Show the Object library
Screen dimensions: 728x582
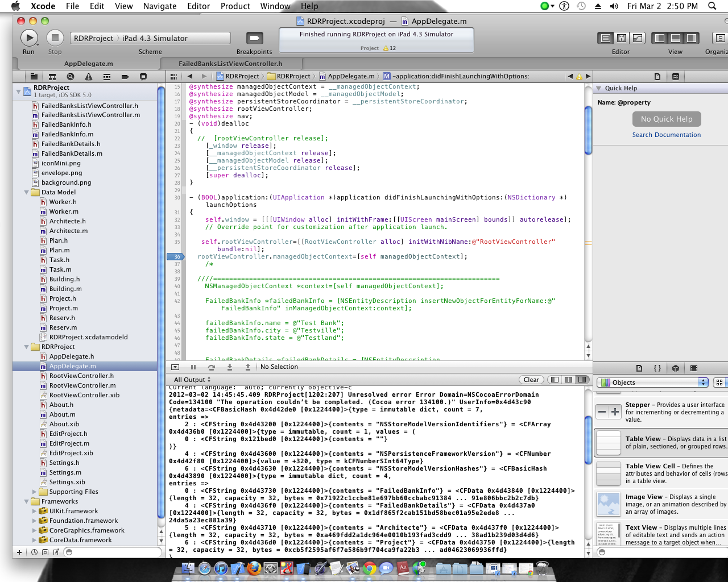tap(676, 368)
